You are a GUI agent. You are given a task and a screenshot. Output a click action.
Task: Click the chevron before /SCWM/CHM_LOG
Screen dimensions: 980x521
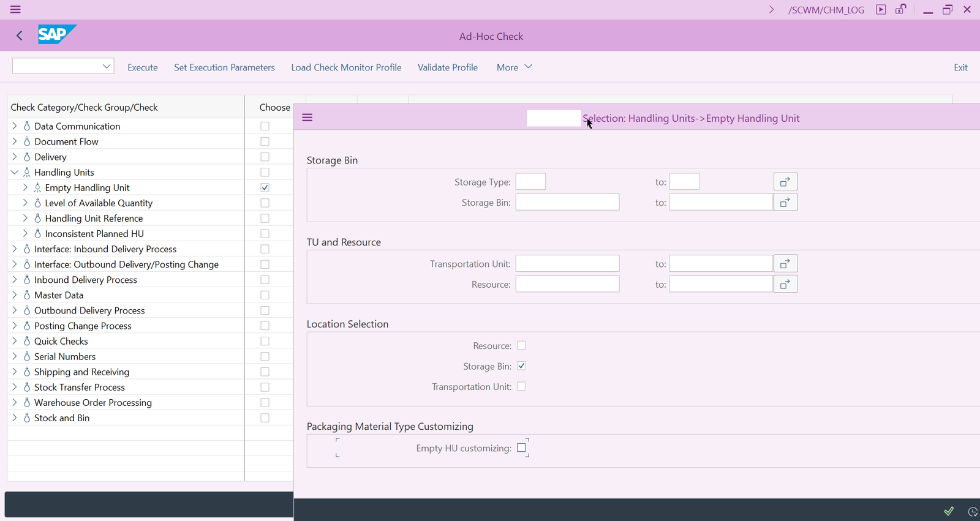772,10
